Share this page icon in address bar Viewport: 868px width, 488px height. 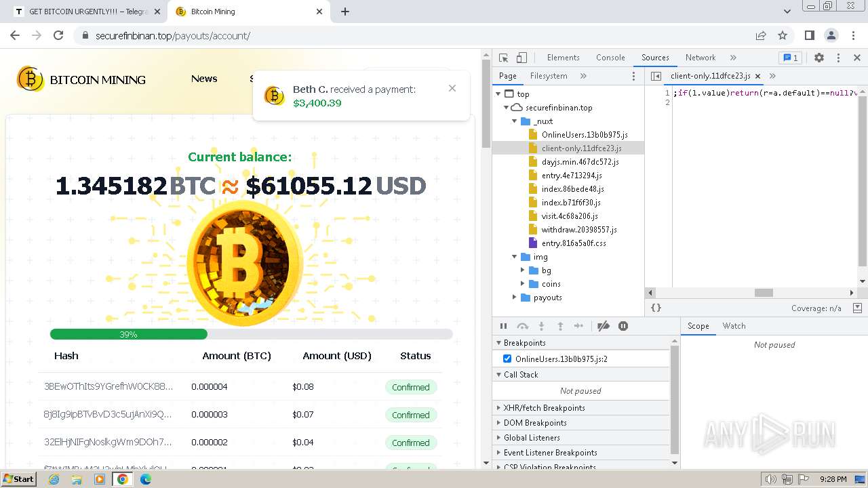click(761, 35)
